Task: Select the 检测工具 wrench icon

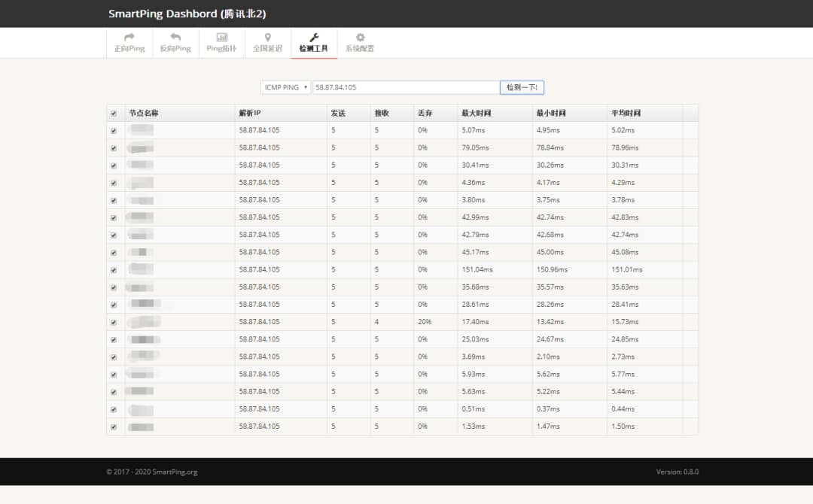Action: coord(314,38)
